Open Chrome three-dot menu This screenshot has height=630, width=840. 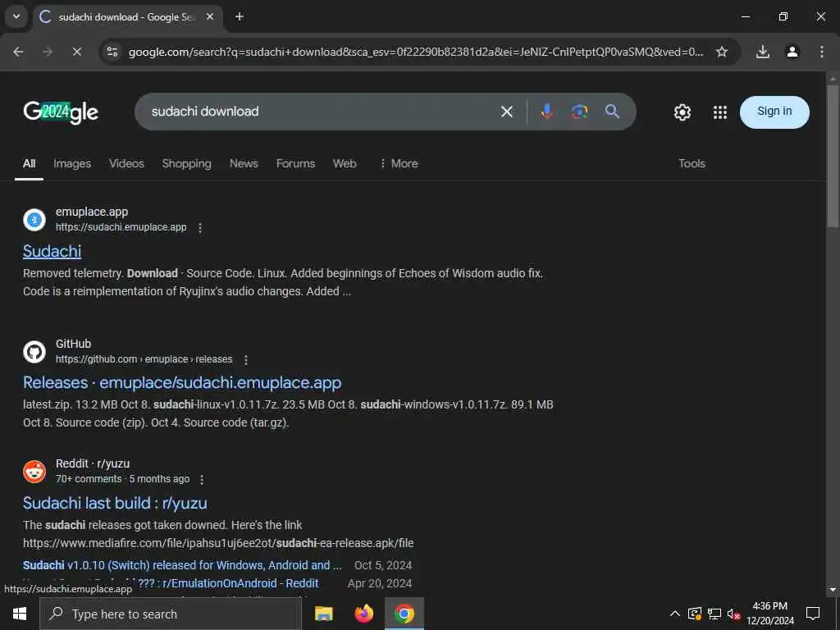[x=821, y=52]
